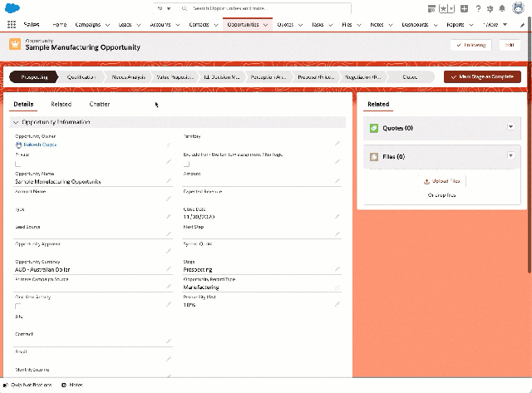Viewport: 532px width, 393px height.
Task: Switch to the Chatter tab
Action: 99,105
